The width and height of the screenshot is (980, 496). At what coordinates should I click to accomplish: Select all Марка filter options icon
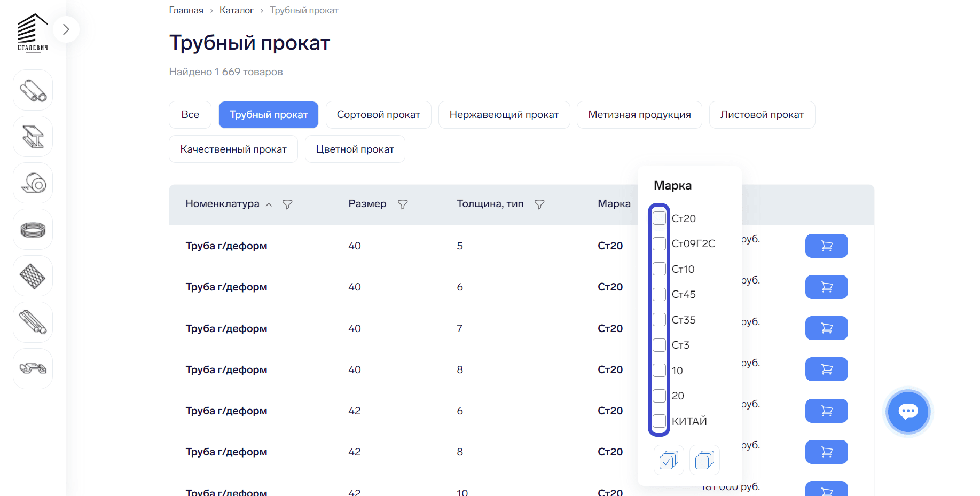[x=669, y=460]
